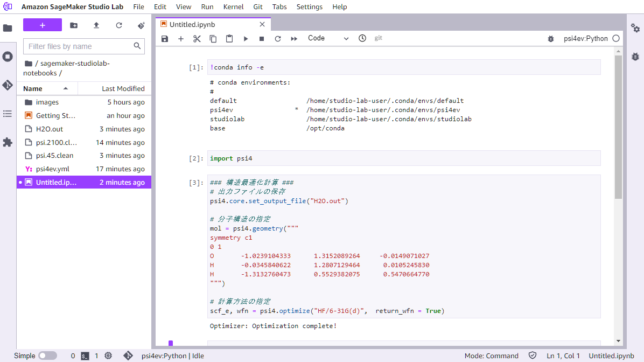Paste cells from clipboard
Image resolution: width=644 pixels, height=362 pixels.
[229, 39]
